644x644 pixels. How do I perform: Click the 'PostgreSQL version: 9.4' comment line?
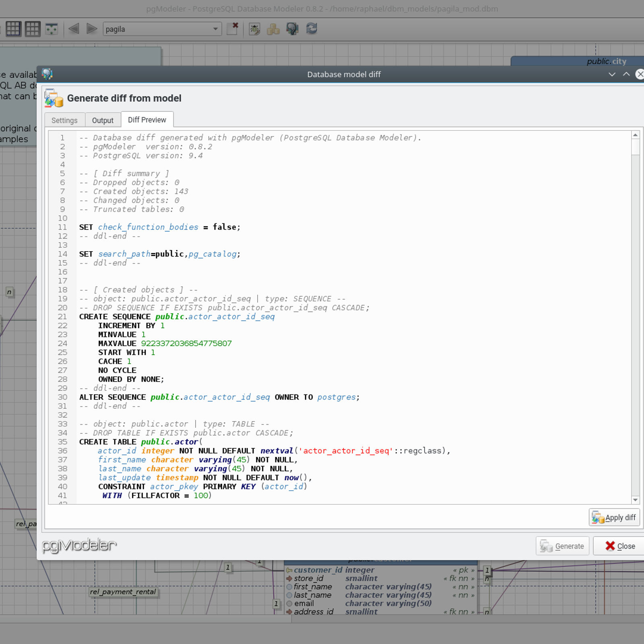pos(141,156)
